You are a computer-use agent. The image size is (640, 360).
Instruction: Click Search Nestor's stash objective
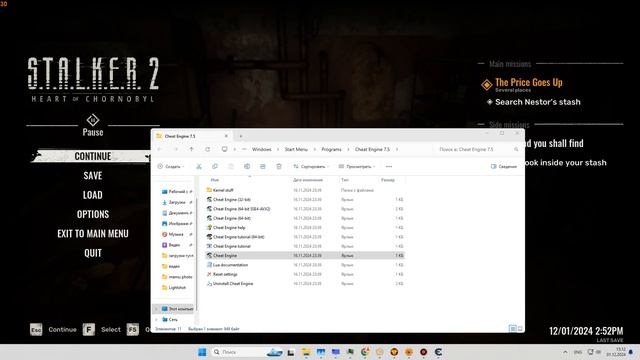tap(537, 102)
